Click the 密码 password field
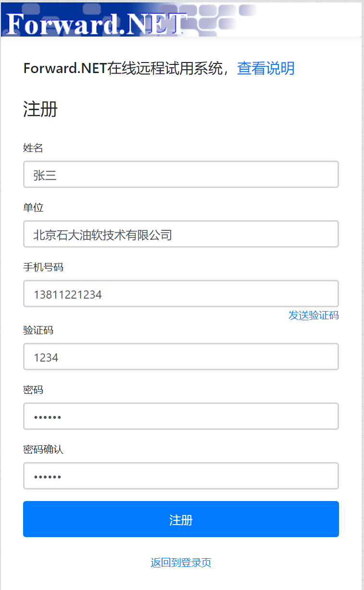 [x=181, y=416]
